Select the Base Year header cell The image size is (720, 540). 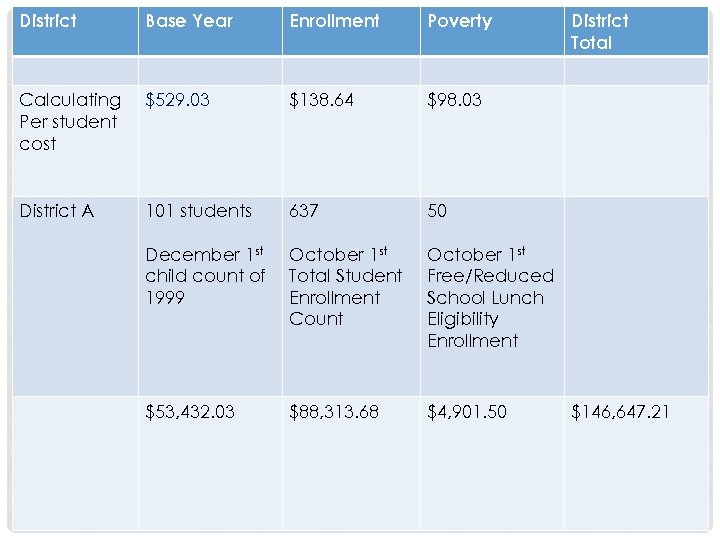pyautogui.click(x=189, y=21)
